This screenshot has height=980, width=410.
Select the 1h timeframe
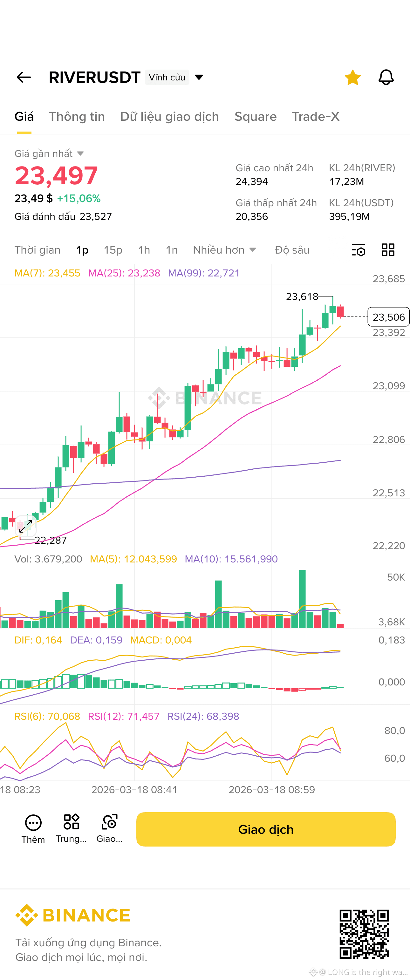point(144,250)
